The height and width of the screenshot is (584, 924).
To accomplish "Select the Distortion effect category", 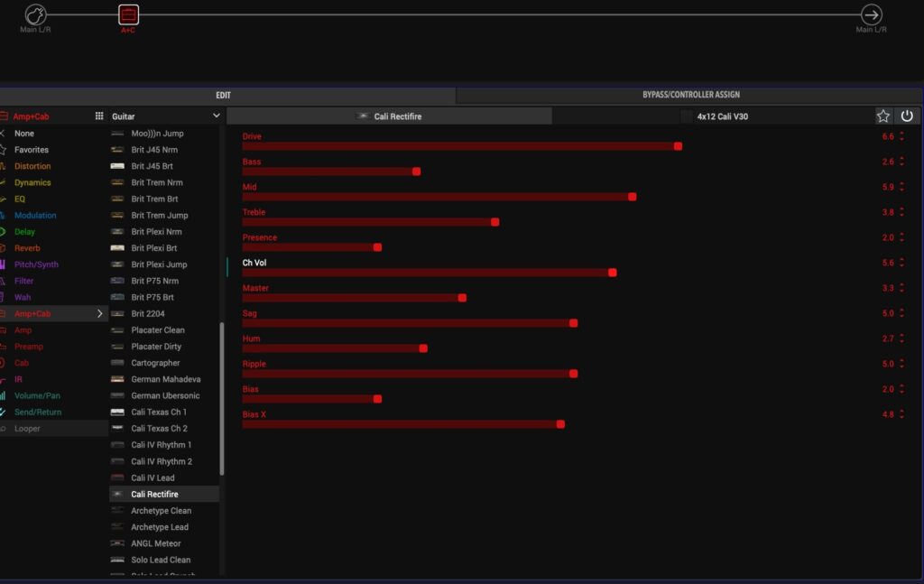I will click(32, 166).
